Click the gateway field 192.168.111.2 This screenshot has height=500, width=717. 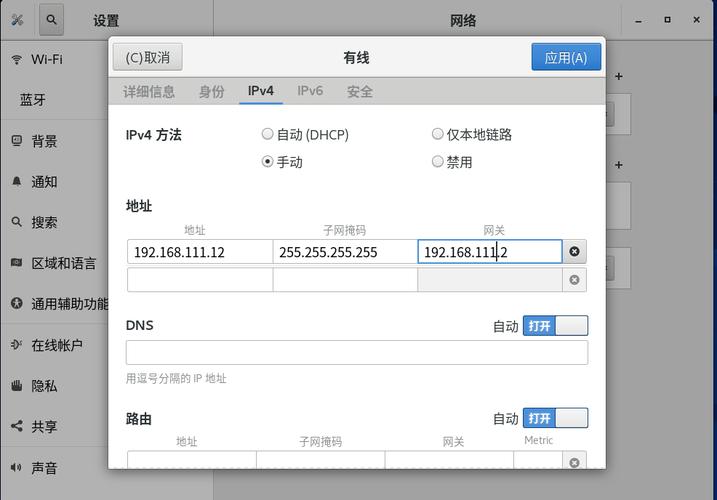click(x=490, y=252)
